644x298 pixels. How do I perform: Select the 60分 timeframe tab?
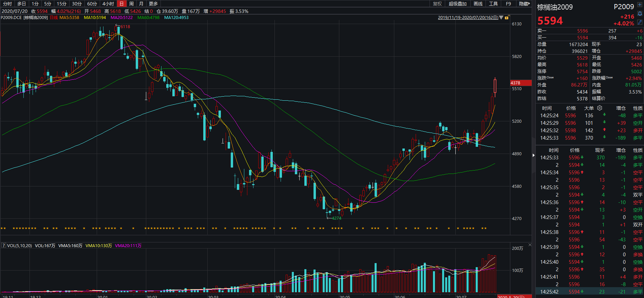click(x=92, y=4)
